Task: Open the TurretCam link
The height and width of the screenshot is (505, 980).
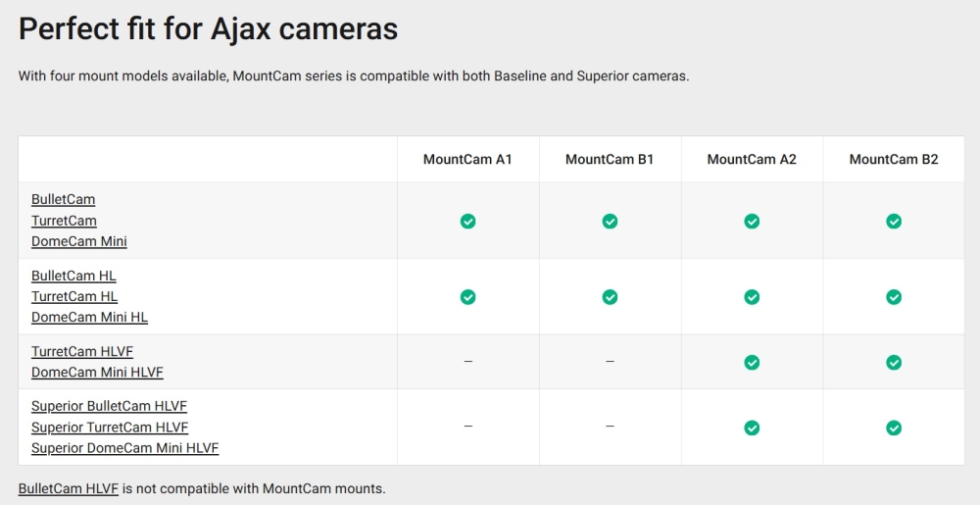Action: (64, 221)
